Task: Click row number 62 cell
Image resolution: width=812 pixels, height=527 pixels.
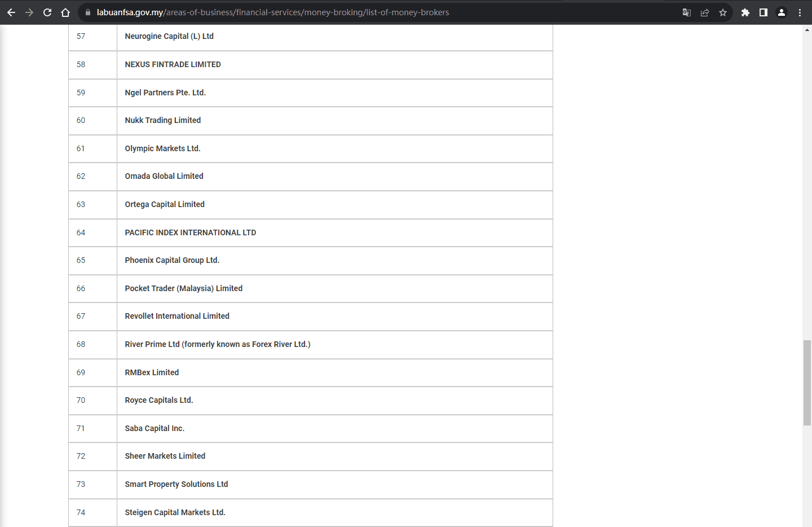Action: (x=92, y=177)
